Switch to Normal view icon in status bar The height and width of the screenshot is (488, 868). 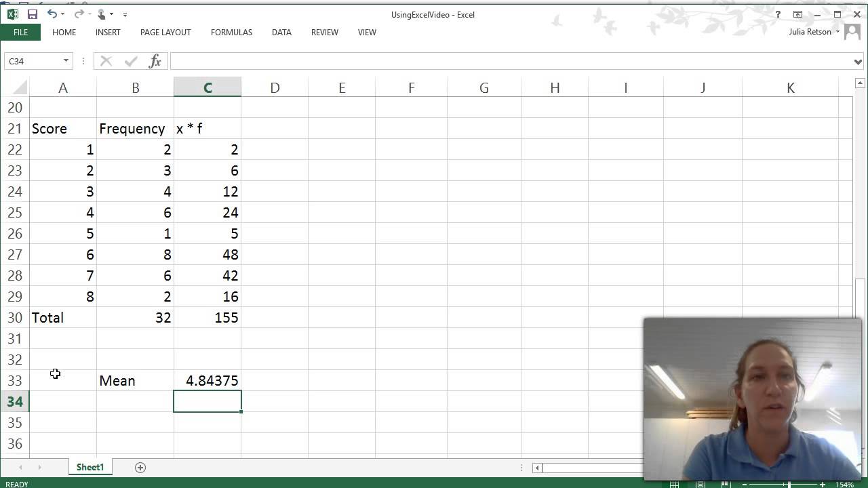[675, 484]
